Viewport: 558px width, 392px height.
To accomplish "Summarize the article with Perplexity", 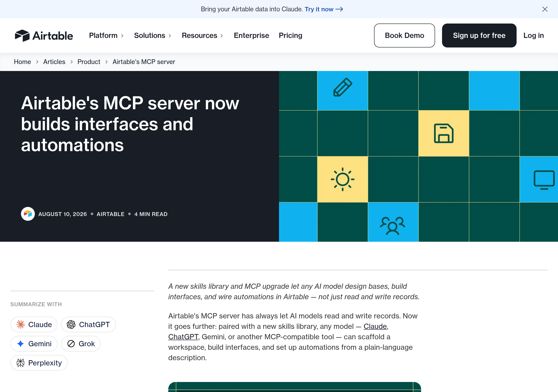I will (39, 363).
